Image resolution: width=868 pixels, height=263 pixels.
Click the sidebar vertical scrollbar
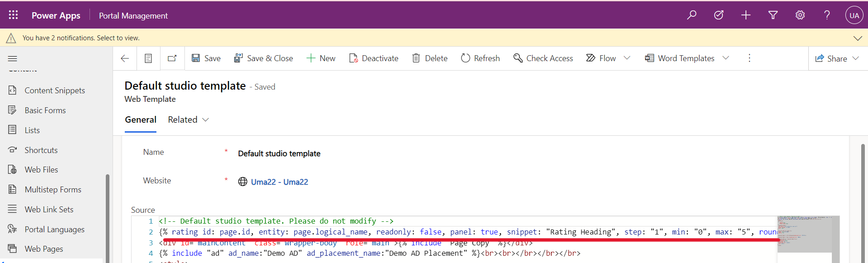(107, 217)
